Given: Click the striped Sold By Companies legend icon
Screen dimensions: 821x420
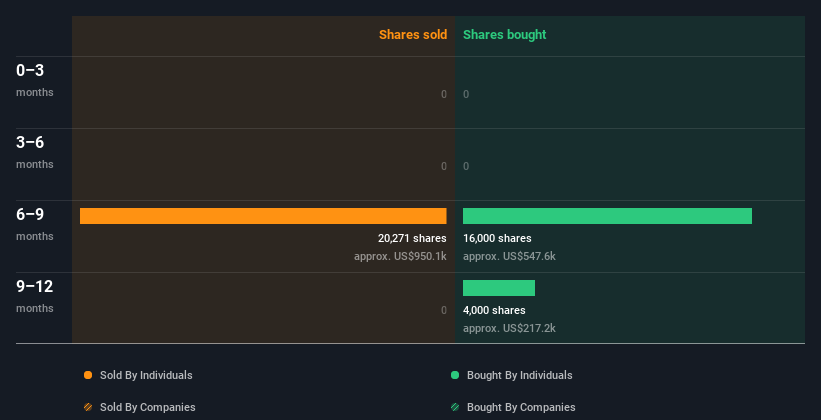Looking at the screenshot, I should [x=88, y=407].
